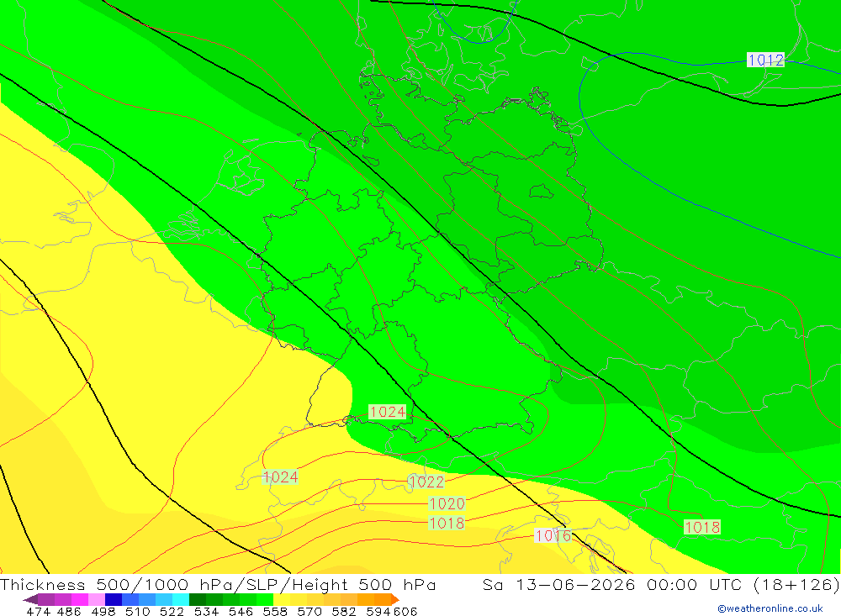
Task: Open the weatheronline.co.uk copyright link
Action: [770, 608]
